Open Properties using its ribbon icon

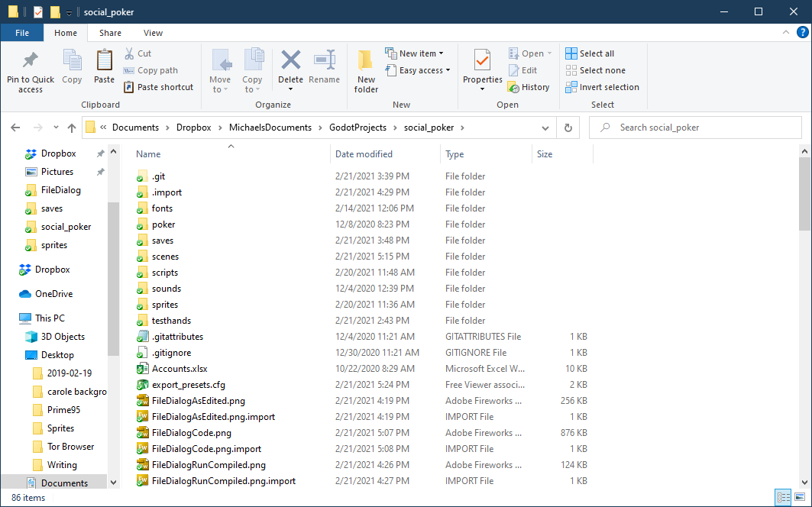(482, 67)
